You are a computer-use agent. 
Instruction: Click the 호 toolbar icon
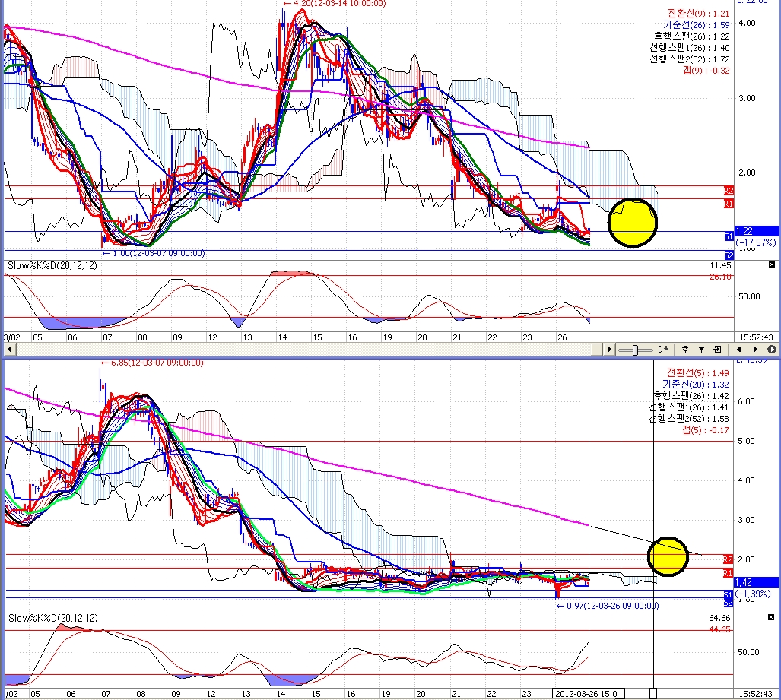click(x=684, y=349)
